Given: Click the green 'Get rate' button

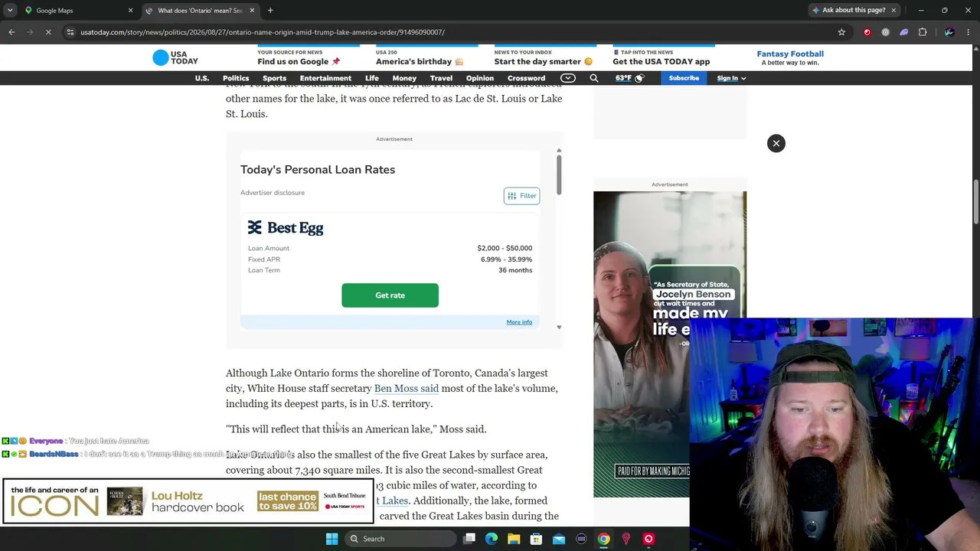Looking at the screenshot, I should click(390, 295).
